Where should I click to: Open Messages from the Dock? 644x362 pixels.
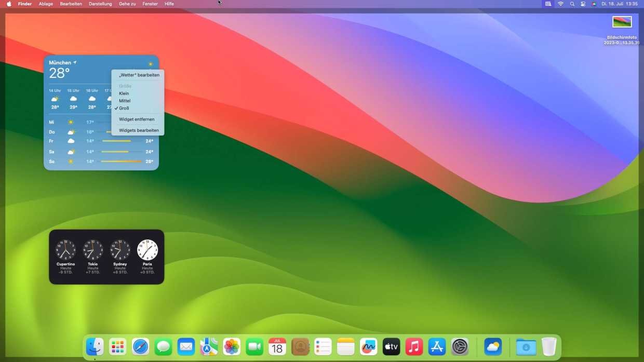(163, 346)
